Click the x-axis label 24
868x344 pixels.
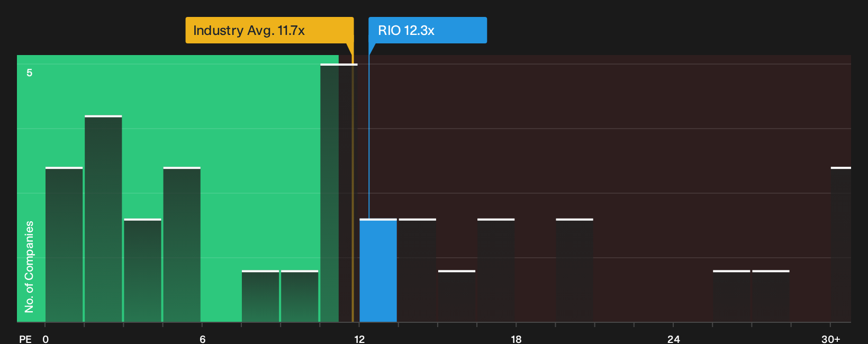point(673,339)
